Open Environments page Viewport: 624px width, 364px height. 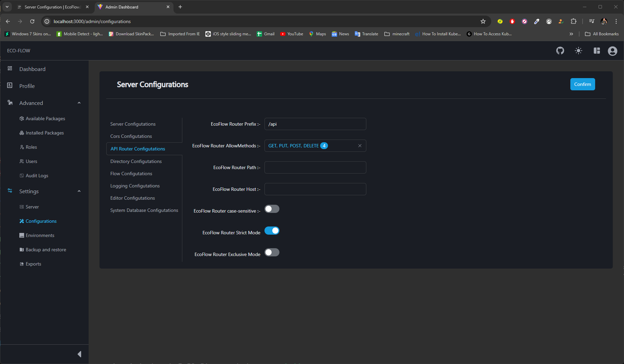click(x=40, y=235)
